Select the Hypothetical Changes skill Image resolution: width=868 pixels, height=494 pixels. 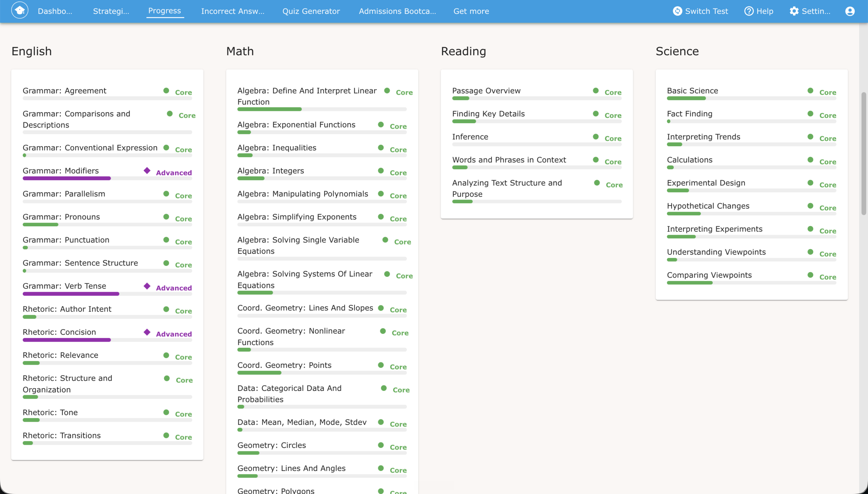click(x=708, y=206)
